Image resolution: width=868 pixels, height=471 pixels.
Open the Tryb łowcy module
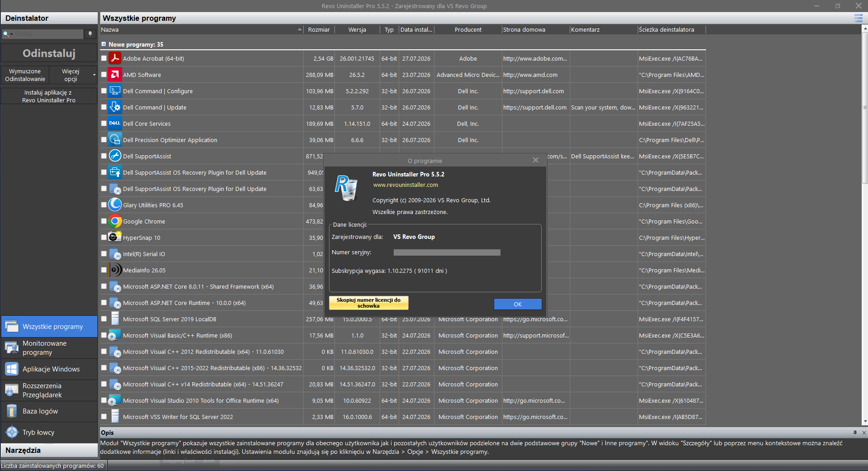tap(49, 433)
